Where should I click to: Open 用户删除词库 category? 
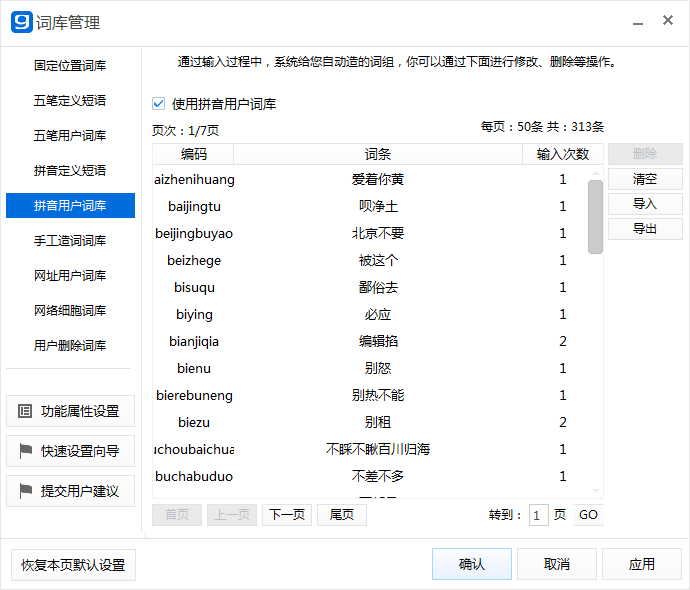tap(70, 346)
